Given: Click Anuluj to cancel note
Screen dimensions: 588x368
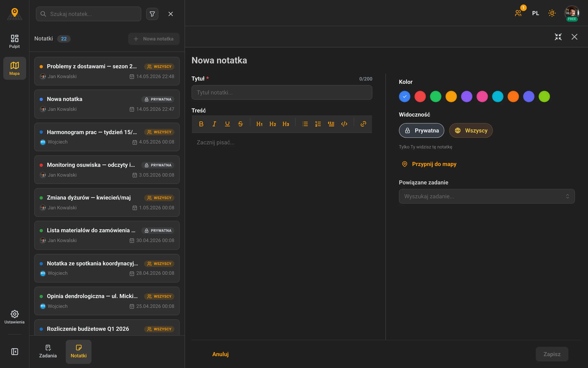Looking at the screenshot, I should [x=220, y=354].
